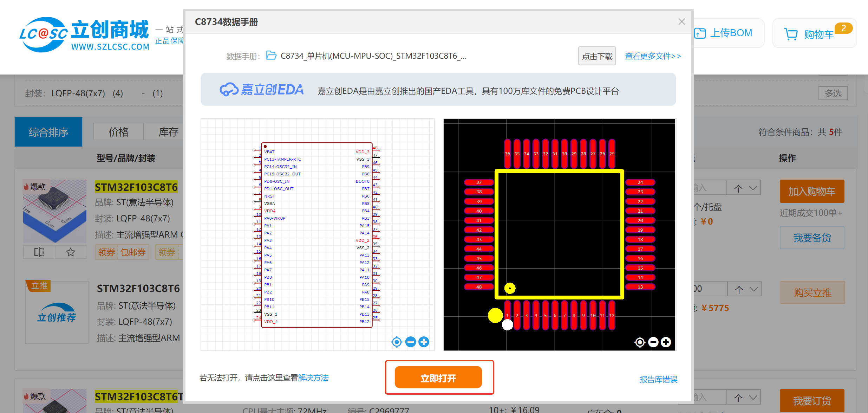The height and width of the screenshot is (413, 868).
Task: Click the folder icon beside the datasheet filename
Action: click(x=271, y=56)
